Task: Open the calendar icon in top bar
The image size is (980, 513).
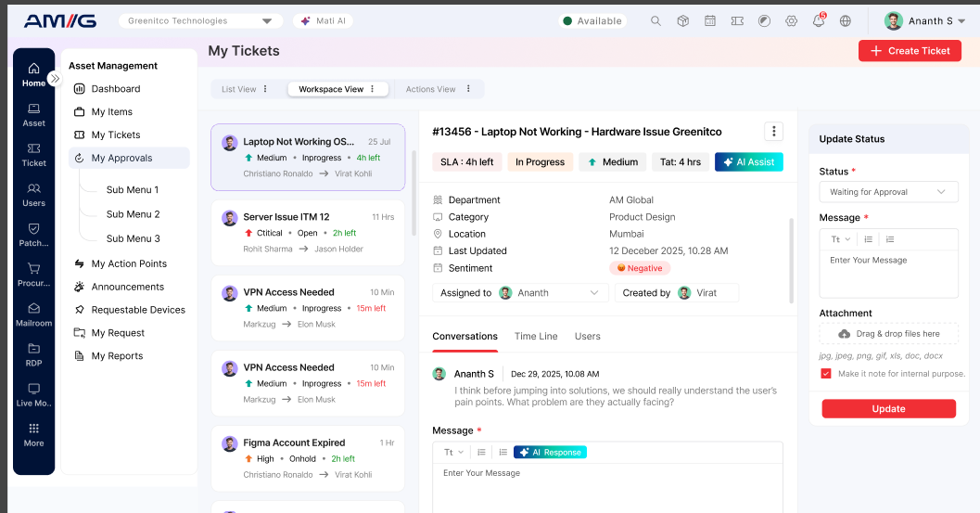Action: point(710,20)
